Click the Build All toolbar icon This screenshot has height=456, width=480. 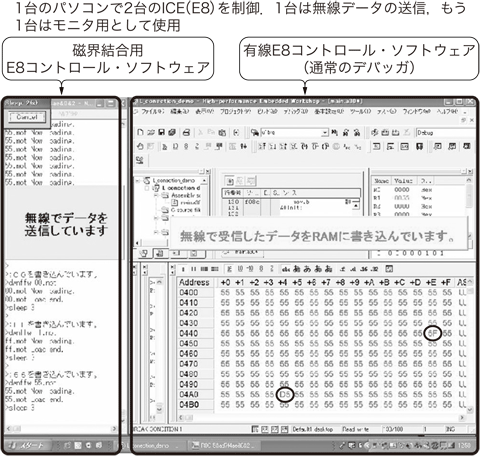click(x=395, y=132)
